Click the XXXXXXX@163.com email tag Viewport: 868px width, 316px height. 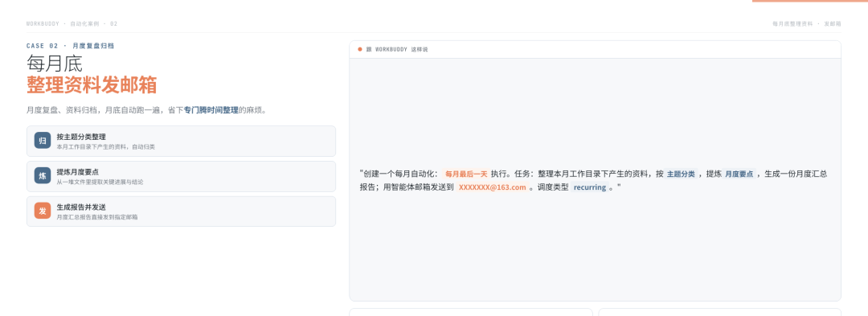coord(492,187)
